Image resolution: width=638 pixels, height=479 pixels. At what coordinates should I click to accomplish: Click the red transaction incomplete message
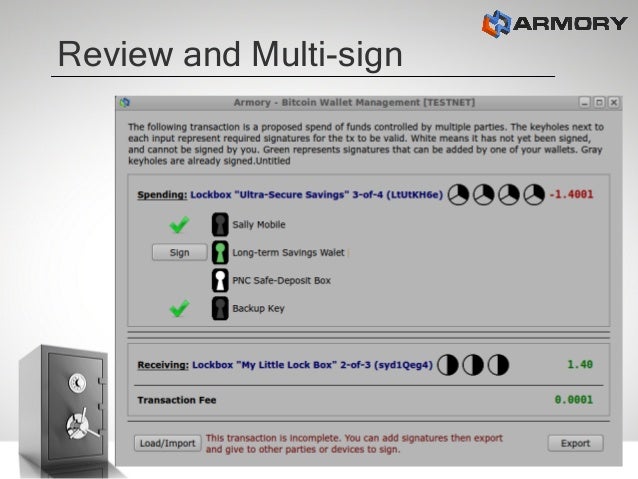coord(354,444)
